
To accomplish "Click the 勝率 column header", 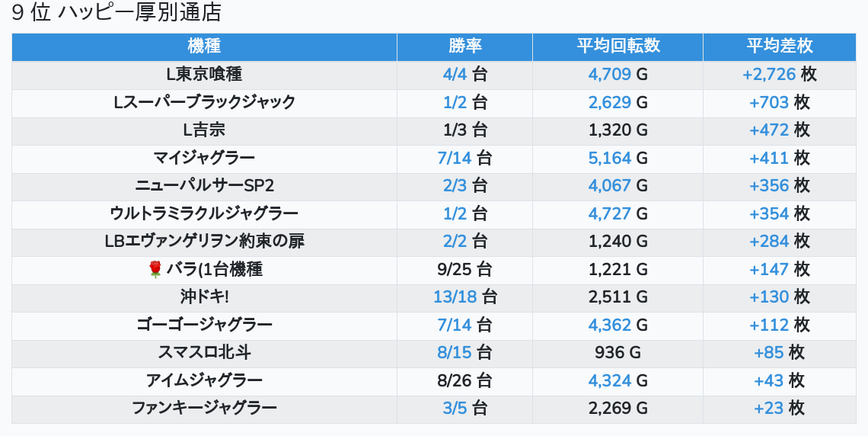I will [x=464, y=46].
